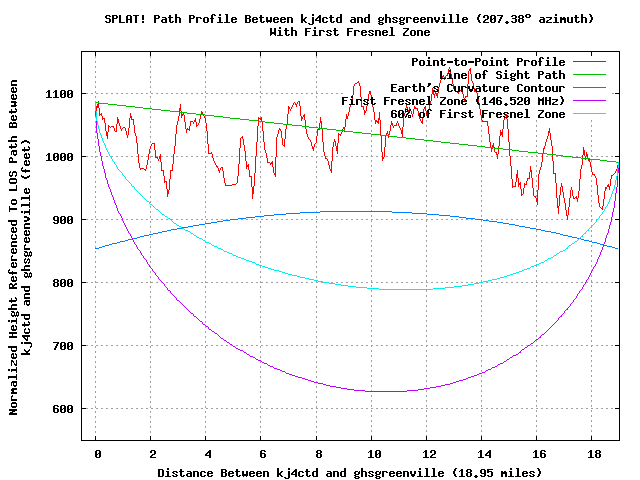Click the 10 tick on the x-axis
Viewport: 640px width, 480px height.
[x=373, y=453]
